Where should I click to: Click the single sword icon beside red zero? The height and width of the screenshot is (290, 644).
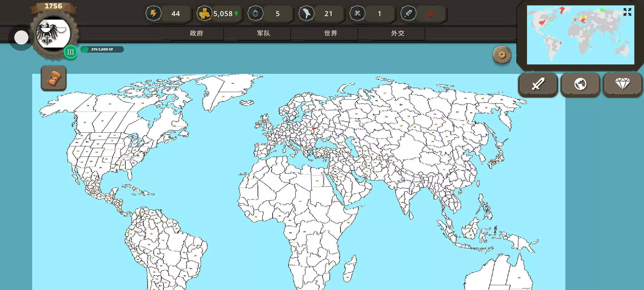click(408, 13)
